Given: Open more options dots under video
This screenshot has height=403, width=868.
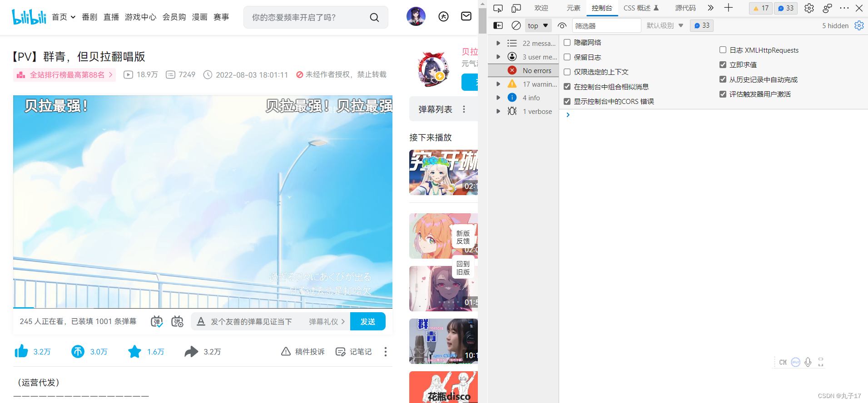Looking at the screenshot, I should tap(385, 351).
